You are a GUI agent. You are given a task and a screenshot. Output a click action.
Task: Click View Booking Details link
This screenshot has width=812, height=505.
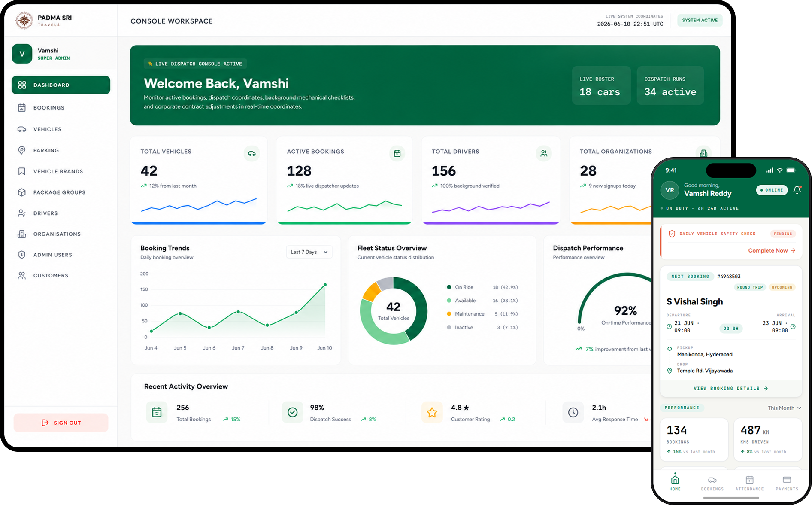pyautogui.click(x=731, y=389)
